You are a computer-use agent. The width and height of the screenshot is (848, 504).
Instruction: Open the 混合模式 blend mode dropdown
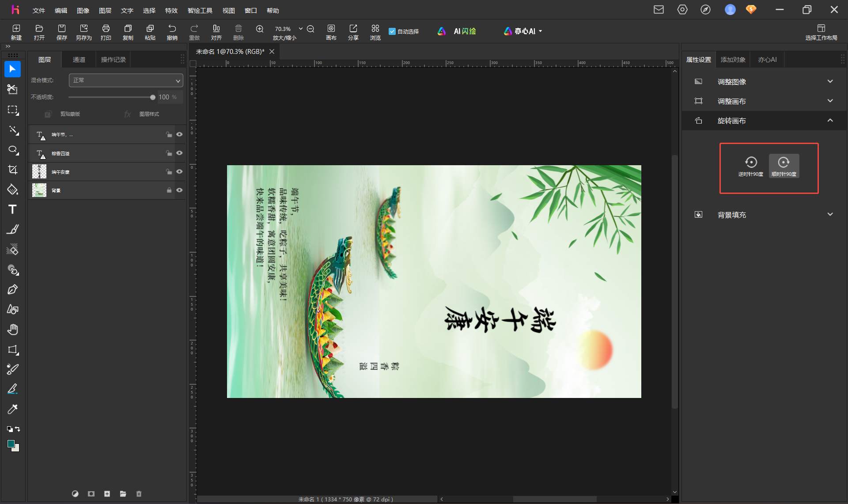[126, 80]
